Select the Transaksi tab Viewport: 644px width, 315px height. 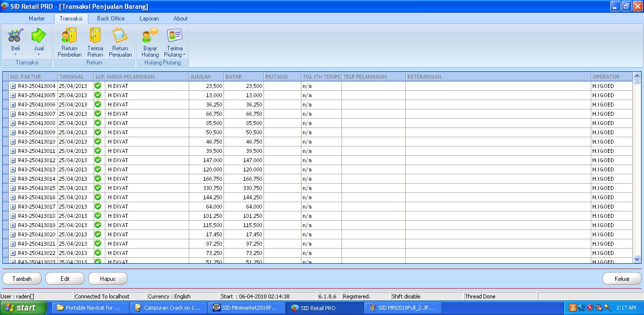pyautogui.click(x=71, y=19)
